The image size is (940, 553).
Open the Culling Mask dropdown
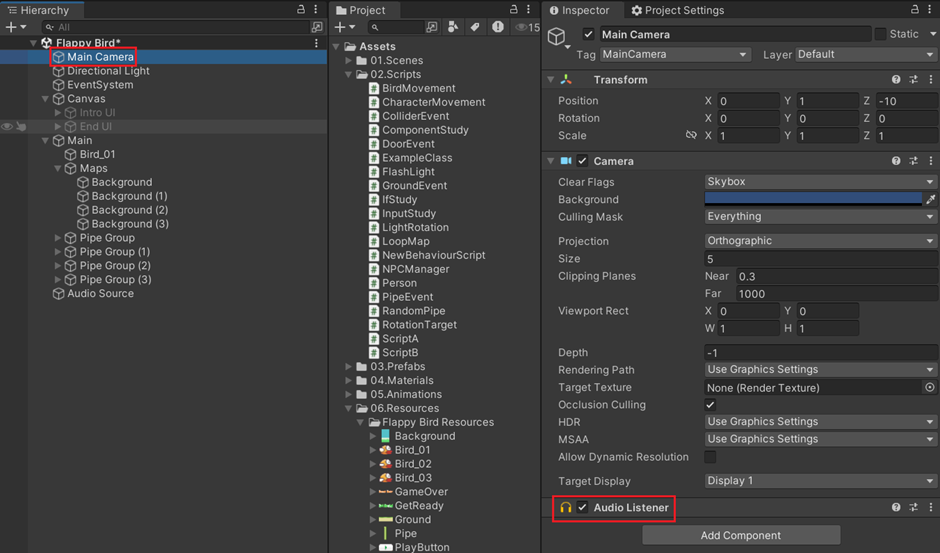pyautogui.click(x=820, y=217)
